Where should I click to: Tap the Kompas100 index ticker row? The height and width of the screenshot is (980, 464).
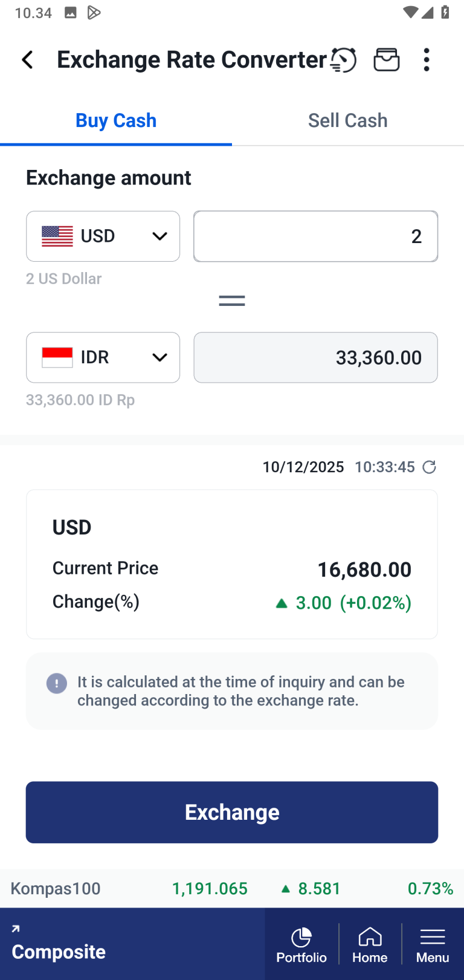point(232,889)
